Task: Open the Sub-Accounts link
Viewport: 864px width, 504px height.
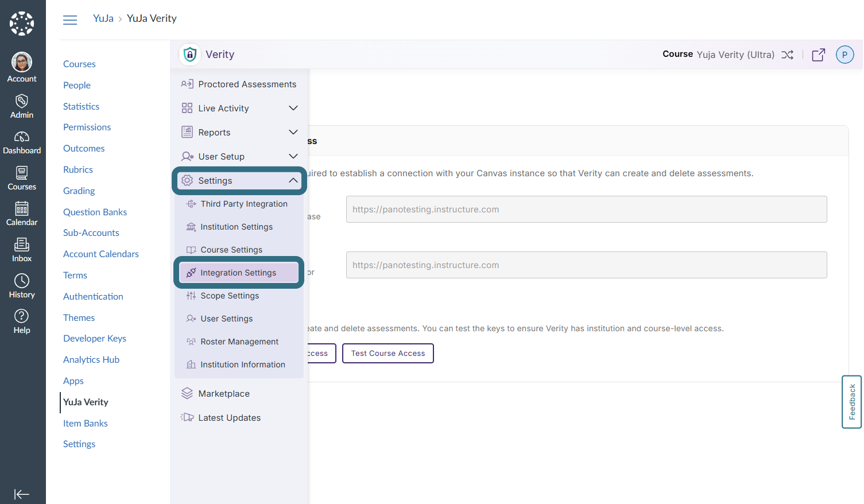Action: coord(91,232)
